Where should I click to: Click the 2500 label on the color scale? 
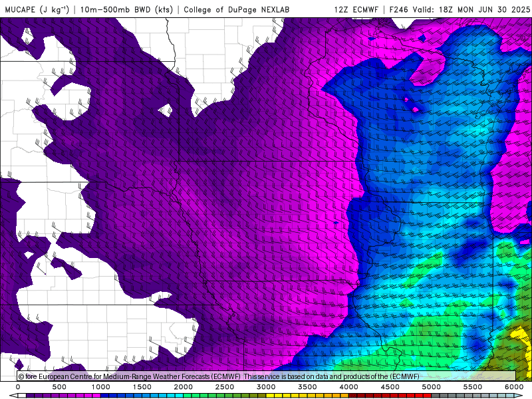[x=225, y=387]
